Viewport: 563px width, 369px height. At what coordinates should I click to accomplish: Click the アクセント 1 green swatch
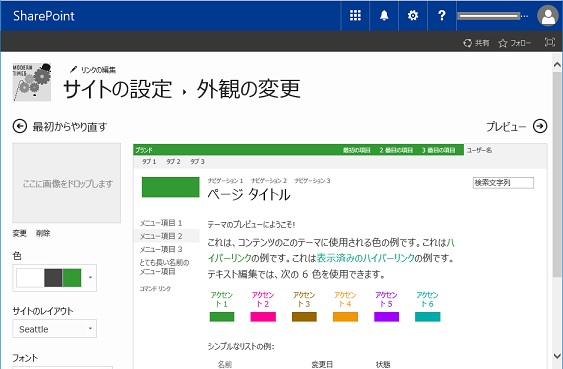(222, 317)
